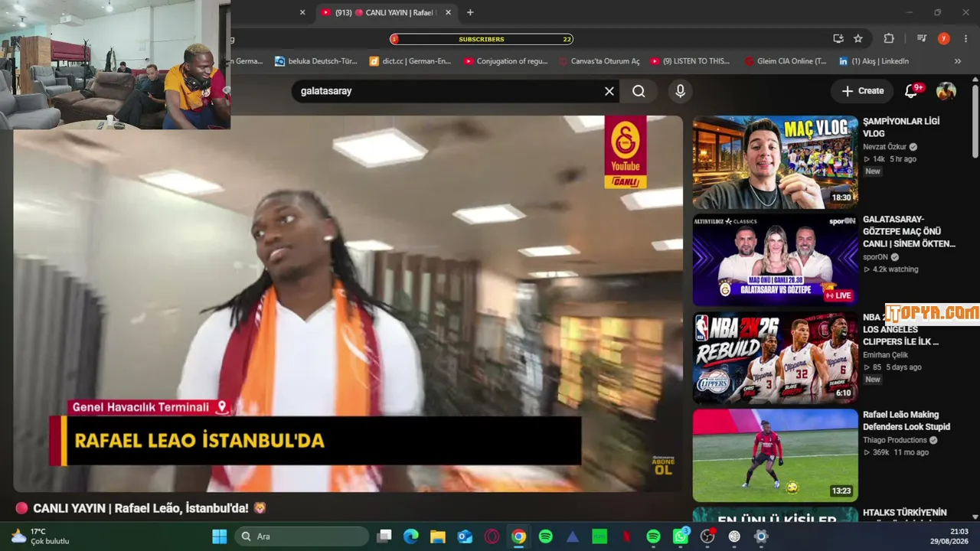The height and width of the screenshot is (551, 980).
Task: Open the LISTEN TO THIS... bookmark
Action: (x=690, y=61)
